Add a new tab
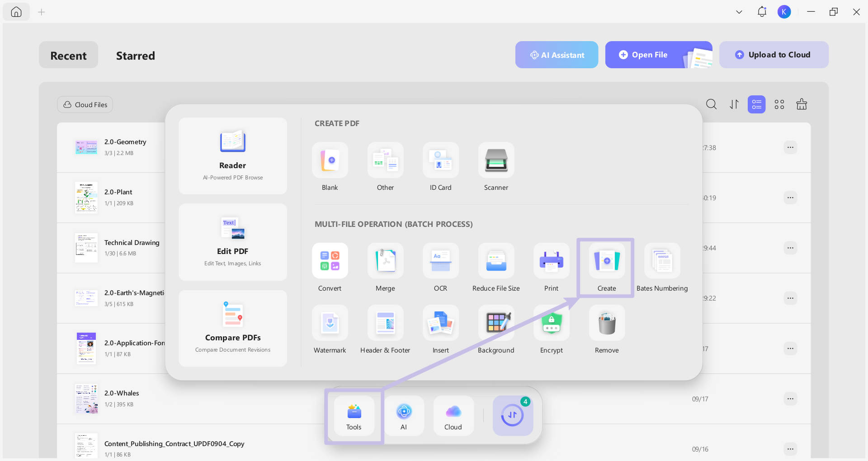Screen dimensions: 868x461 coord(42,12)
